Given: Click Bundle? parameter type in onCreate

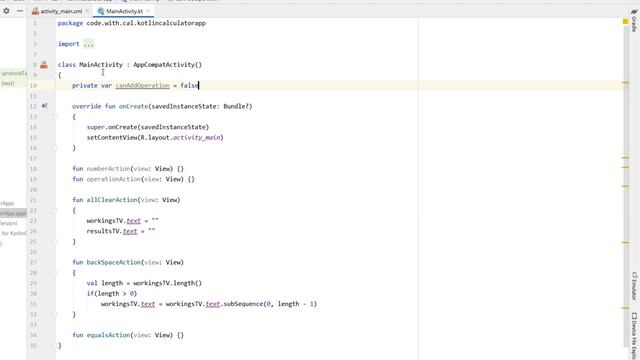Looking at the screenshot, I should point(236,106).
